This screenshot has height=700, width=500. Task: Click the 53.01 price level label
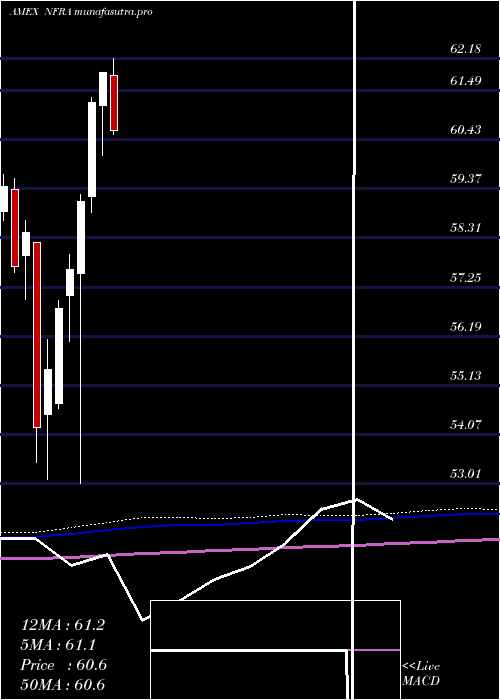tap(466, 473)
